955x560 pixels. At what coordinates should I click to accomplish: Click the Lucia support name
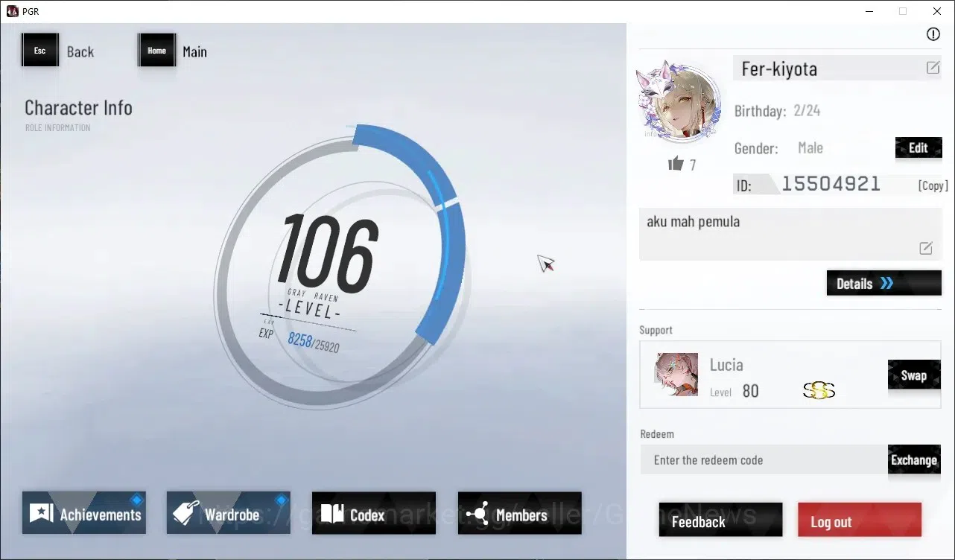coord(726,365)
